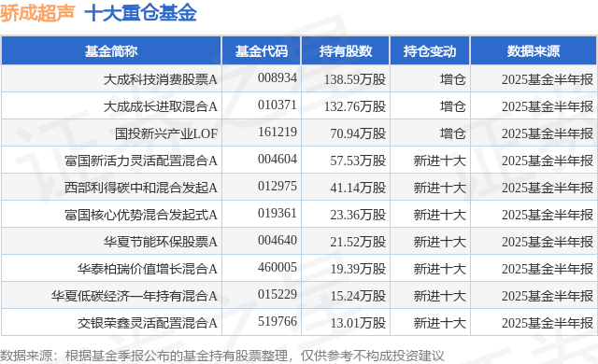Click the 持有股数 column header
The image size is (598, 364).
pos(346,51)
